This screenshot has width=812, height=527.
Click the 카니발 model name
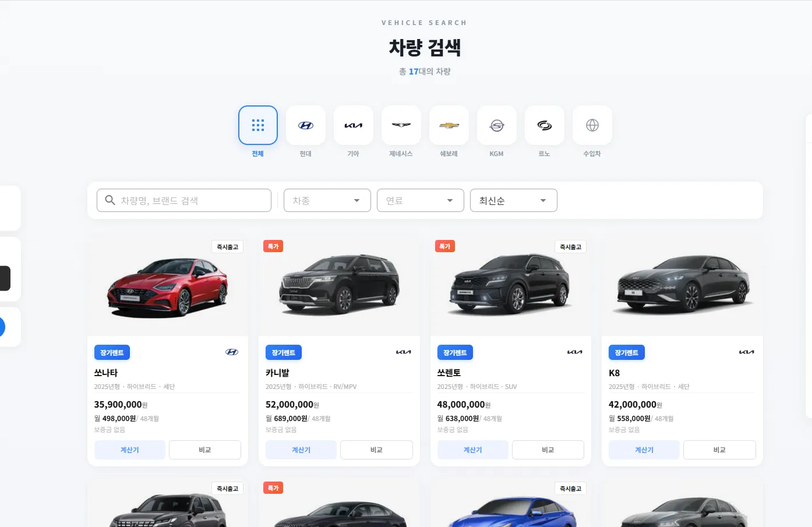277,373
